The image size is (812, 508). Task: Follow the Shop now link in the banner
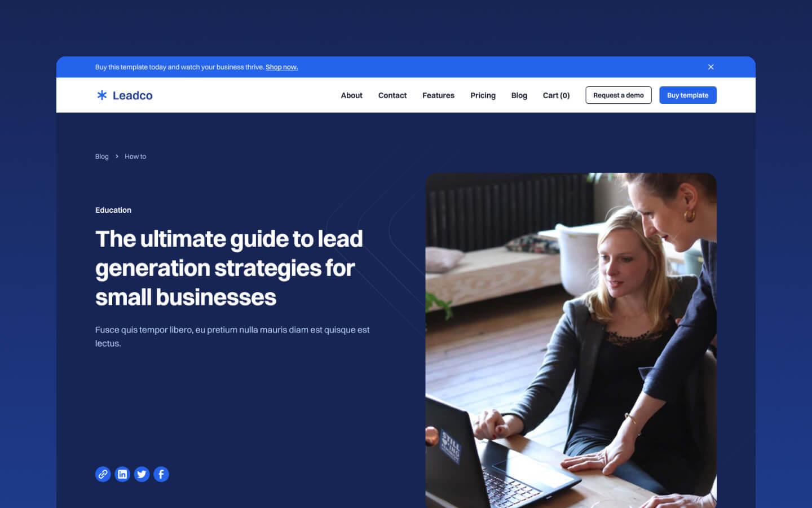(x=281, y=67)
